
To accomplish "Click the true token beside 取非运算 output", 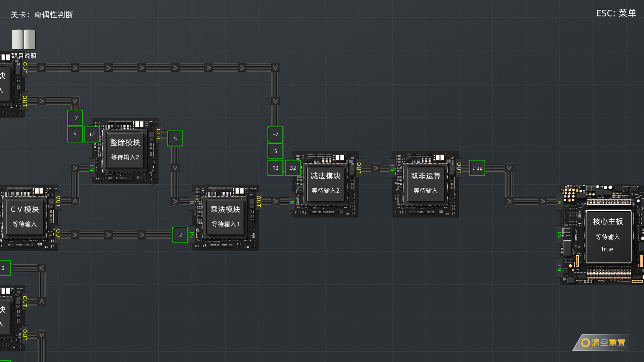I will click(477, 168).
